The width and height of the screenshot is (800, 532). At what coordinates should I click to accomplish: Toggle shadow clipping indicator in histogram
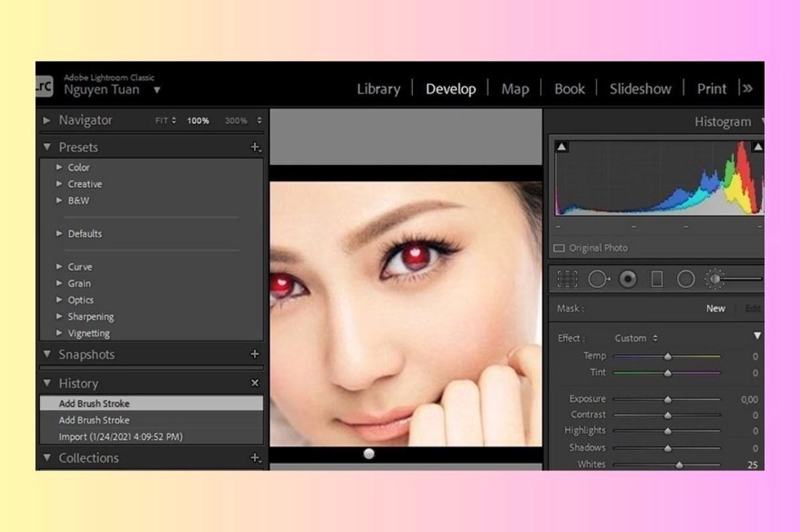[x=562, y=147]
